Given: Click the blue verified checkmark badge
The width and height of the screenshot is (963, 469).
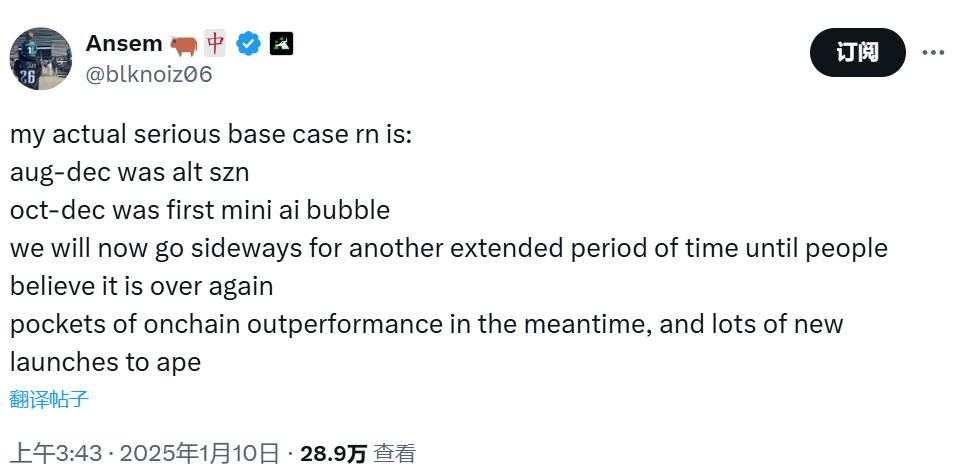Looking at the screenshot, I should (x=248, y=44).
